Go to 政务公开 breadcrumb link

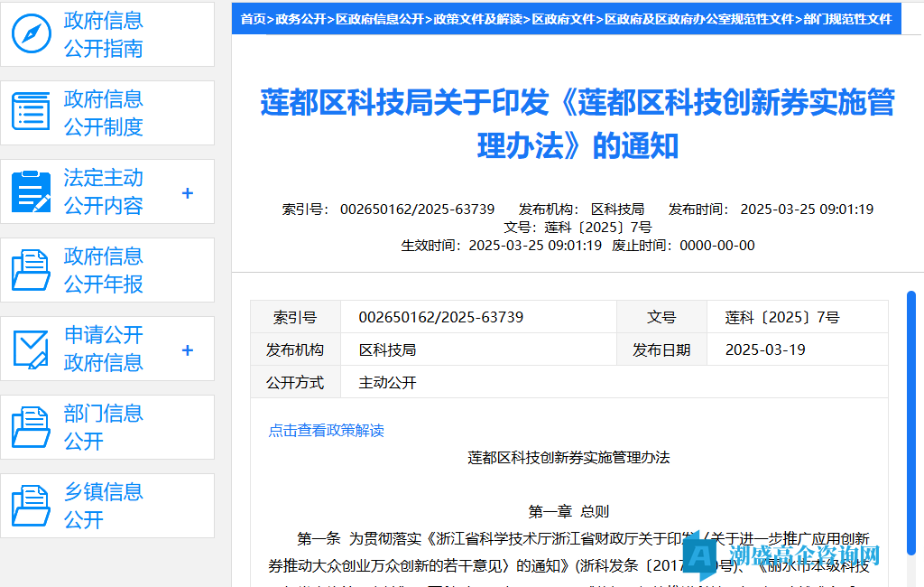300,19
